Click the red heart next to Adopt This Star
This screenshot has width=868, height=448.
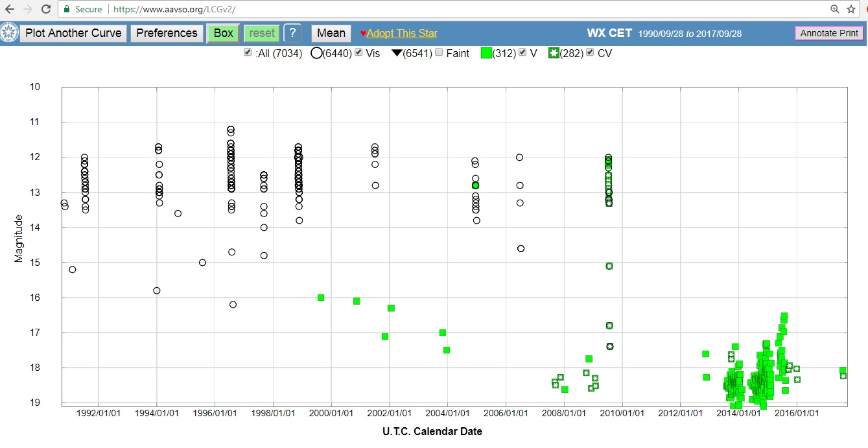click(x=363, y=34)
